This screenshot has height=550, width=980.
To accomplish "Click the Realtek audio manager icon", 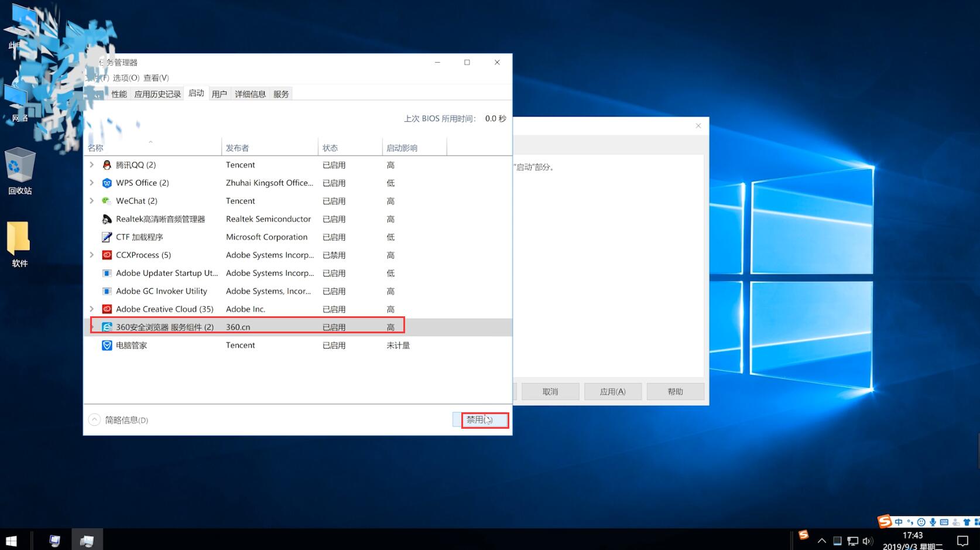I will (x=107, y=219).
